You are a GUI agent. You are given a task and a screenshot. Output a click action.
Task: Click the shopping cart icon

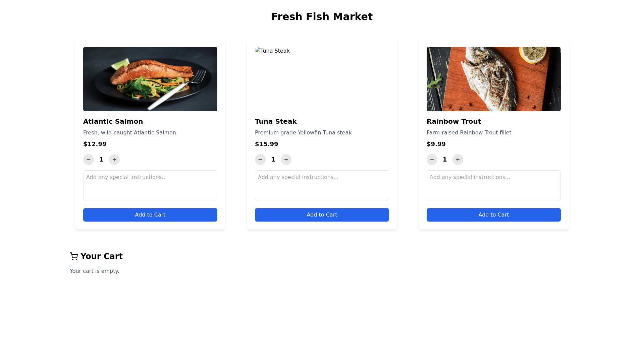click(x=74, y=256)
